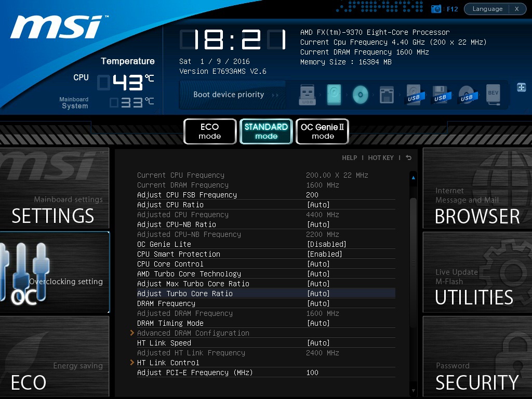The image size is (532, 399).
Task: Open Adjust CPU-NB Ratio [Auto] option
Action: coord(318,224)
